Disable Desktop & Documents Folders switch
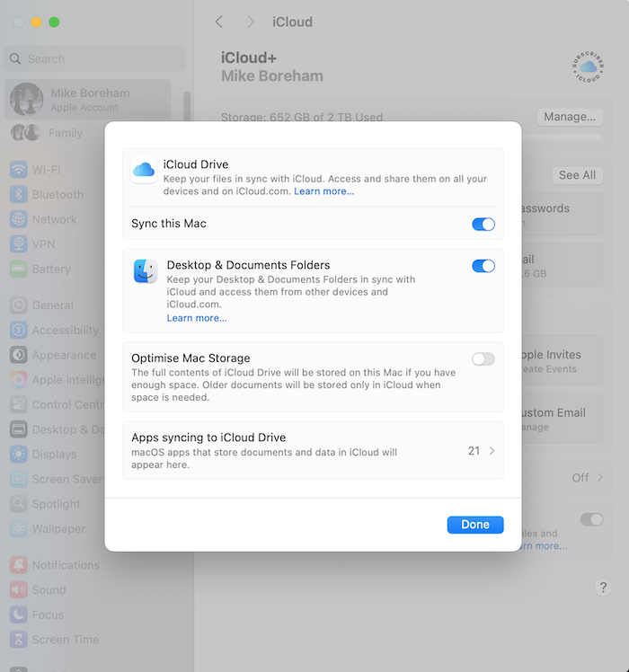Viewport: 629px width, 672px height. pyautogui.click(x=483, y=266)
